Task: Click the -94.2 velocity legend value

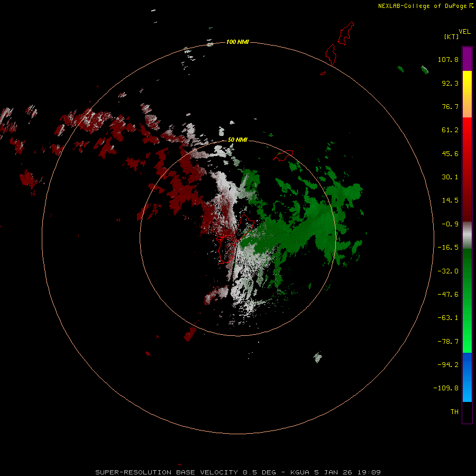Action: [x=448, y=364]
